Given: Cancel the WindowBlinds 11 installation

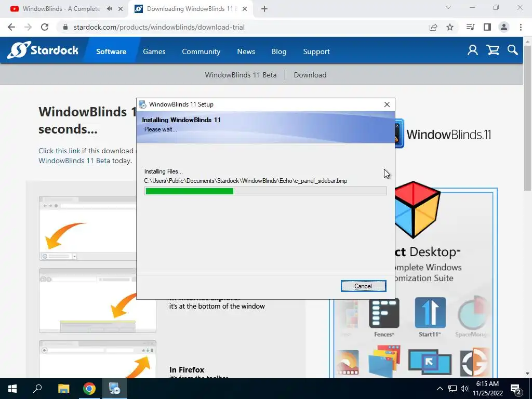Looking at the screenshot, I should pyautogui.click(x=363, y=286).
